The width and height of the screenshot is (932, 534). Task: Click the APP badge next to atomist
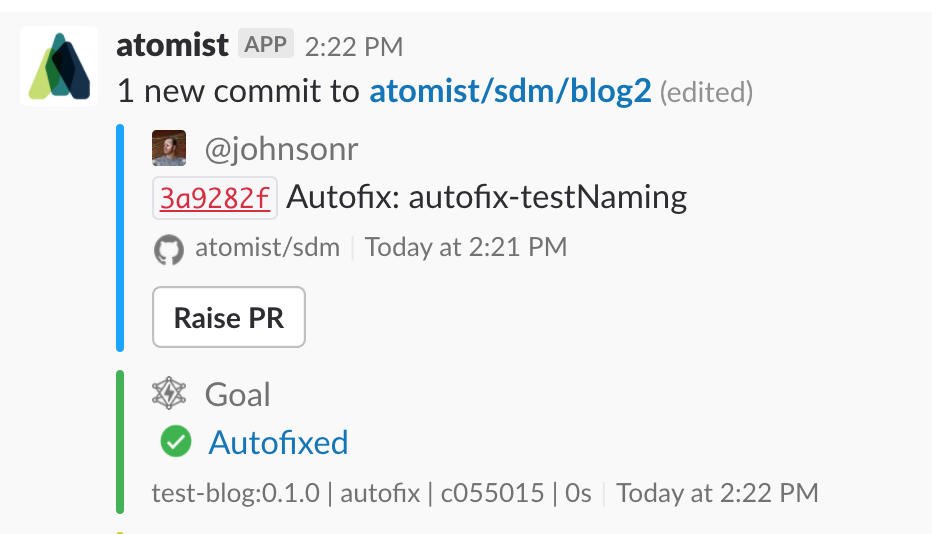(265, 45)
